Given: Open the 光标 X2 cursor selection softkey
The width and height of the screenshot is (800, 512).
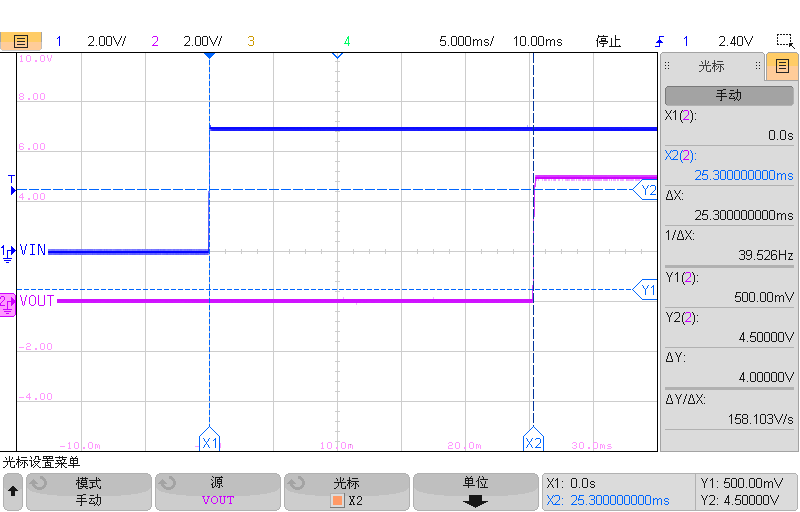Looking at the screenshot, I should click(347, 491).
